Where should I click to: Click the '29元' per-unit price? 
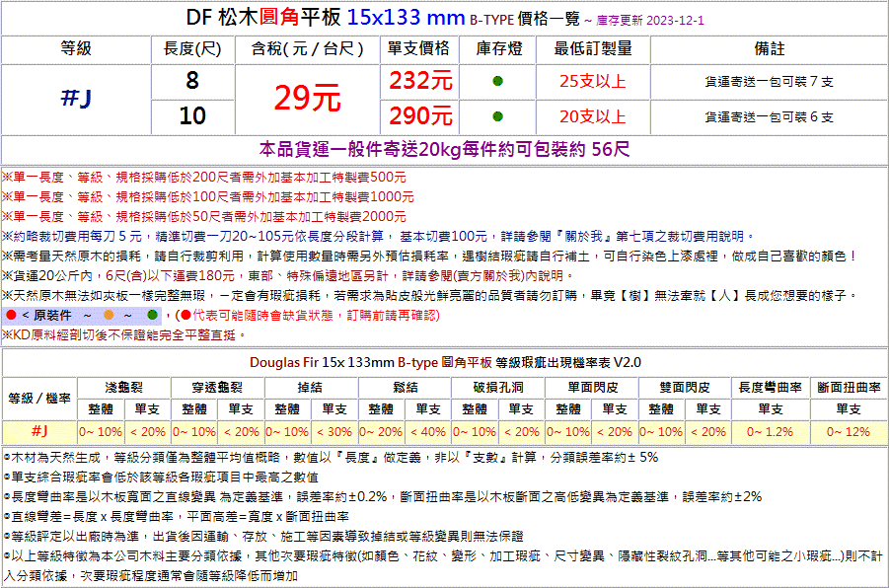click(x=307, y=98)
